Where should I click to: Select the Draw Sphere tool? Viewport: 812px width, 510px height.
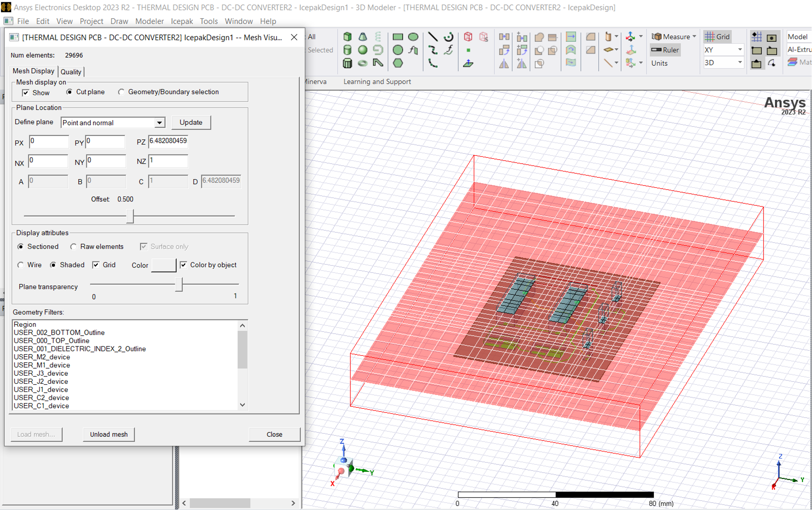pos(362,50)
